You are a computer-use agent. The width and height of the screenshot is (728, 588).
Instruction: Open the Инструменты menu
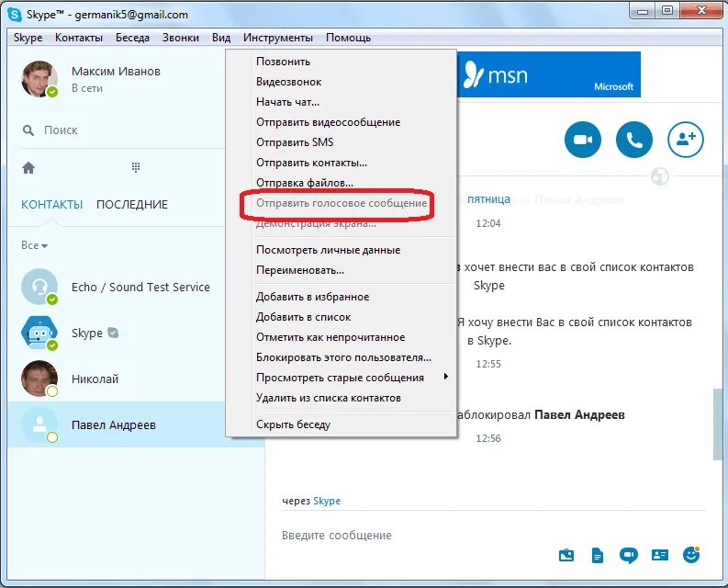(x=277, y=38)
